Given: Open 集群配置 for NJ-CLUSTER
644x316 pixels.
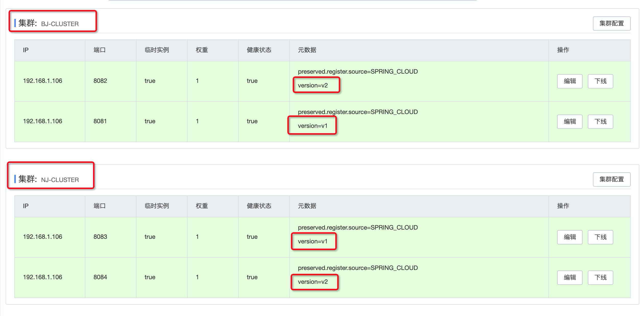Looking at the screenshot, I should click(x=612, y=179).
